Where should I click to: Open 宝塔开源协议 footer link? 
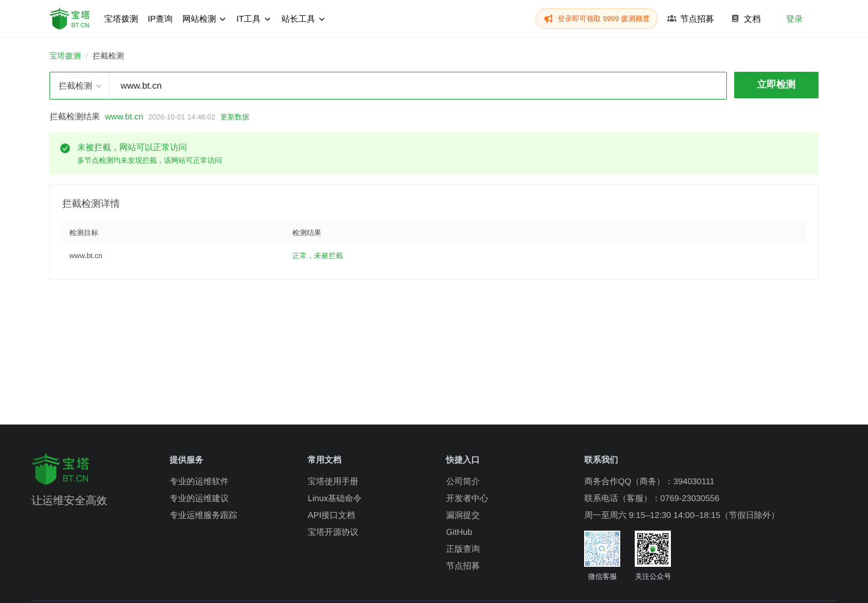(333, 532)
